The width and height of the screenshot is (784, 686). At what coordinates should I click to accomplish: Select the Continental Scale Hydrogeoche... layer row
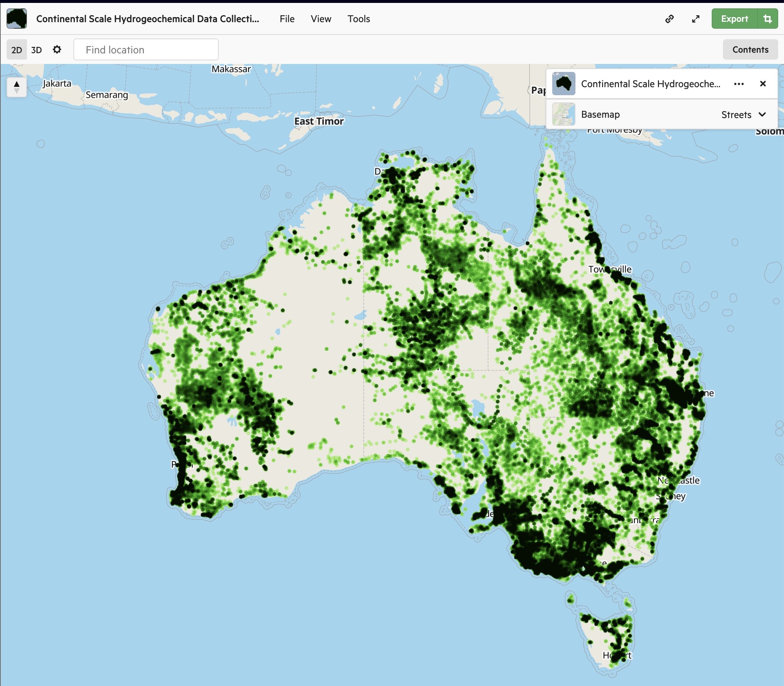662,84
